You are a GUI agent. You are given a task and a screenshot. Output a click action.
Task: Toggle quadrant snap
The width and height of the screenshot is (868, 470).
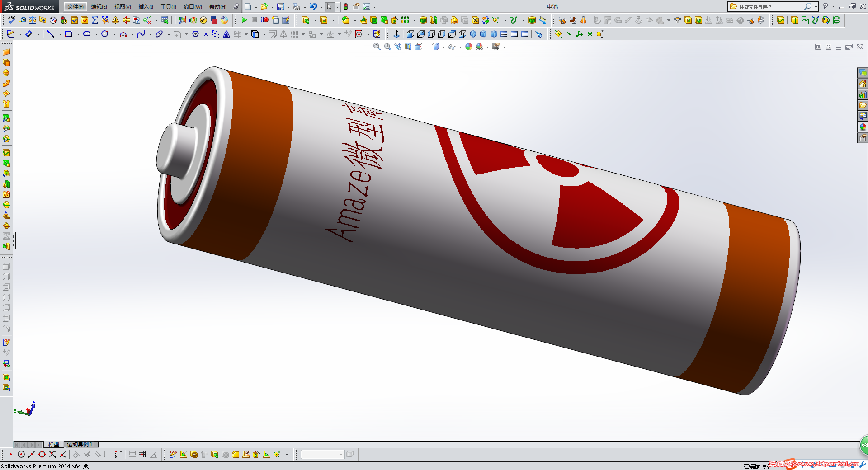(42, 454)
